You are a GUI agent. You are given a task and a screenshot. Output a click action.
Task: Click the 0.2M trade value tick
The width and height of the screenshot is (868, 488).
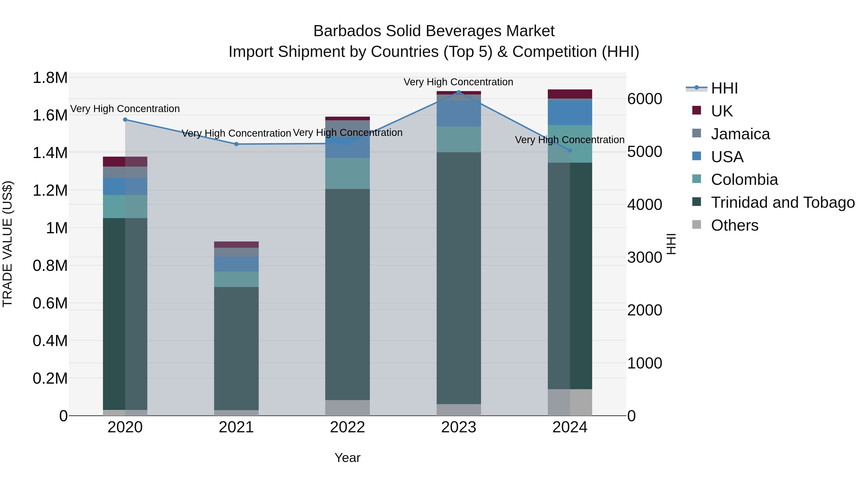click(50, 378)
